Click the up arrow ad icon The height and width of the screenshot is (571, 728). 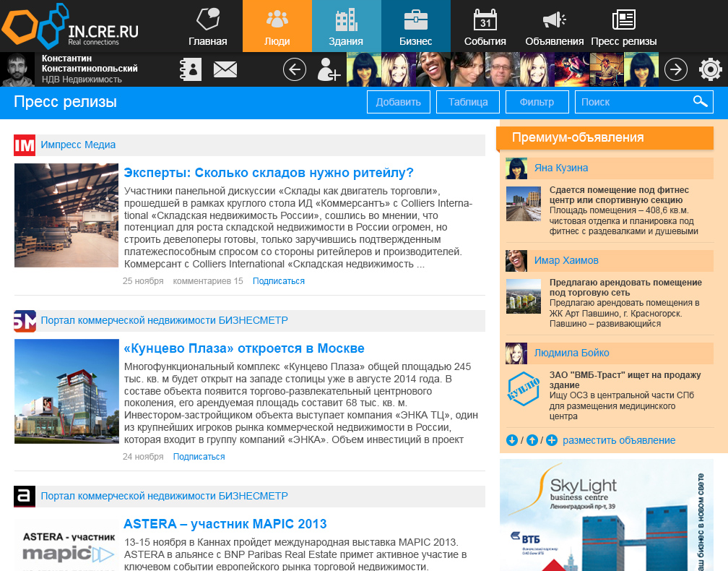[532, 440]
